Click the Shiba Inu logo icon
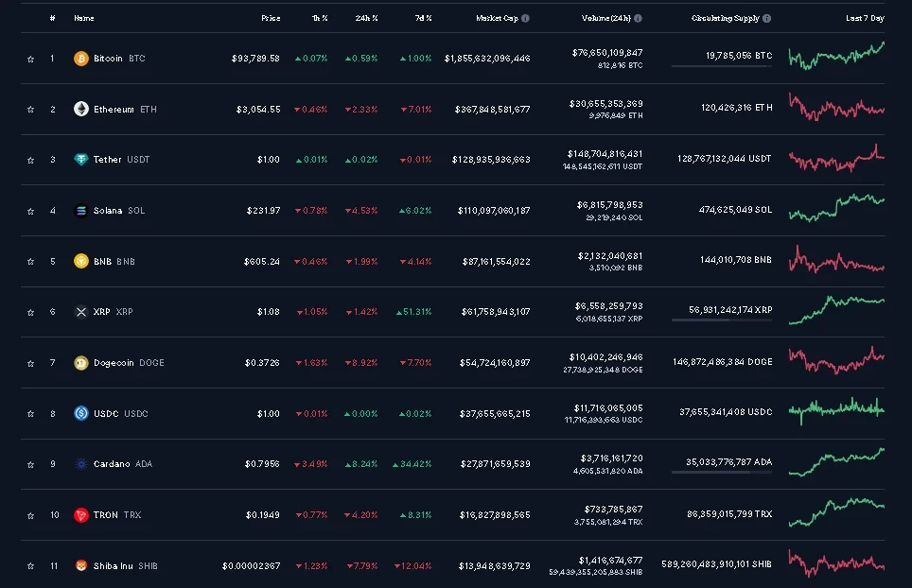912x588 pixels. 81,565
